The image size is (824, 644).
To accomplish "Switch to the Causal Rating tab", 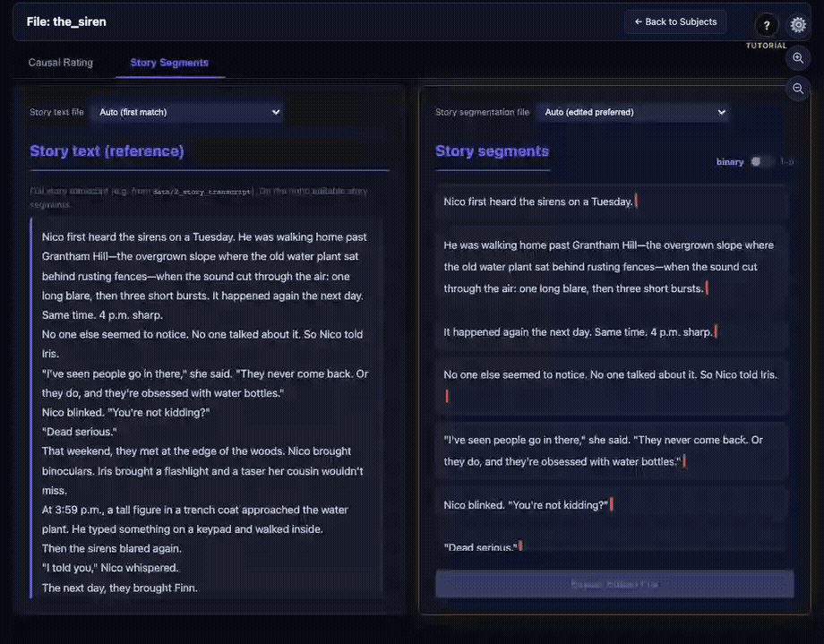I will tap(60, 63).
